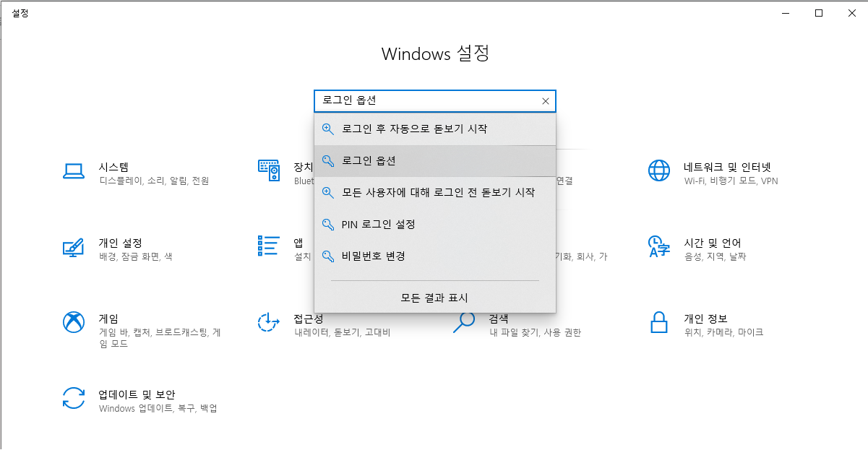The width and height of the screenshot is (868, 450).
Task: Click text Wi-Fi, 비행기 모드, VPN
Action: (731, 181)
